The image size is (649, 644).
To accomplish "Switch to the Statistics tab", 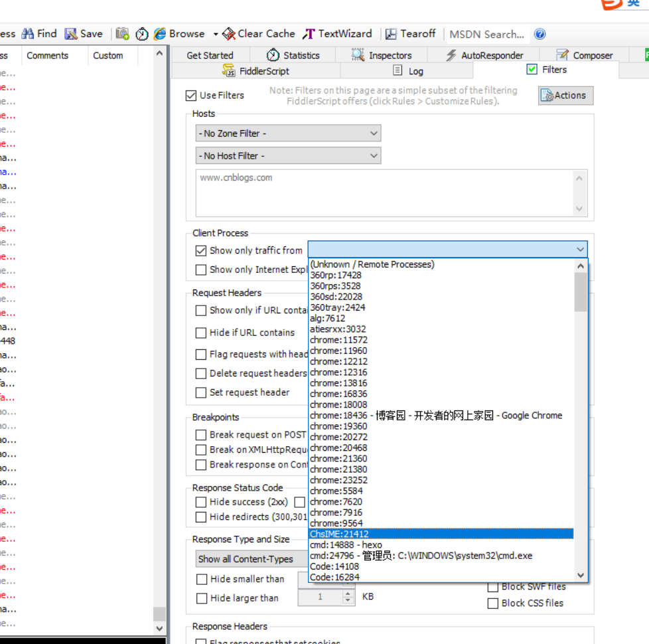I will coord(293,55).
